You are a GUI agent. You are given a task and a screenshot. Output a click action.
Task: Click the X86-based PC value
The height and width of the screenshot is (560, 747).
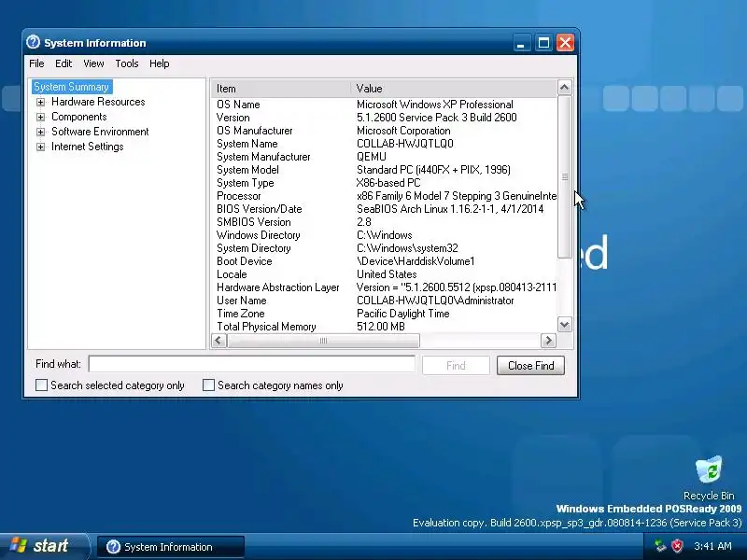[388, 183]
